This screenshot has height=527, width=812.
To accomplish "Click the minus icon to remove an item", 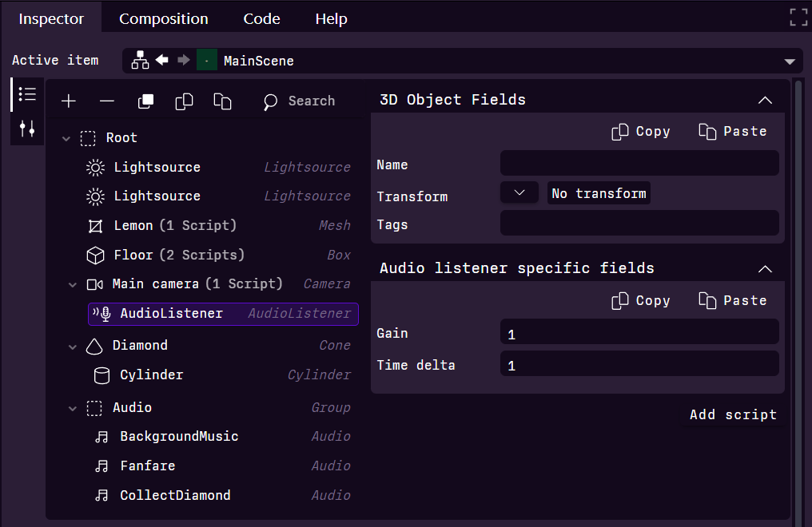I will 106,101.
